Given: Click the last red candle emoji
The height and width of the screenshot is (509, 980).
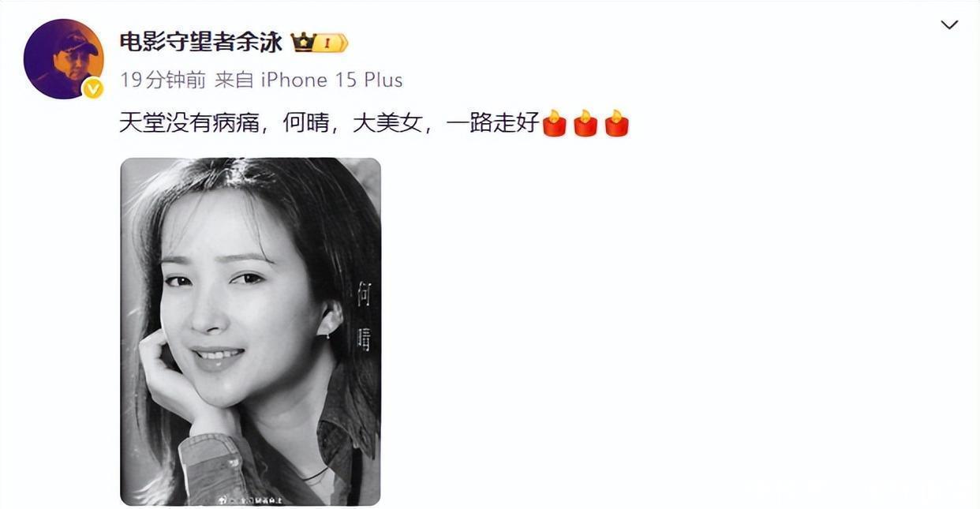Looking at the screenshot, I should pos(616,123).
